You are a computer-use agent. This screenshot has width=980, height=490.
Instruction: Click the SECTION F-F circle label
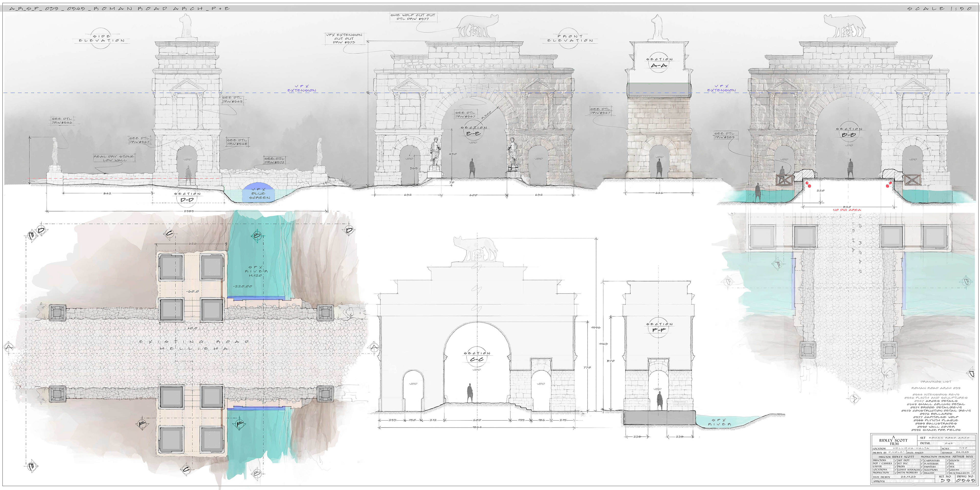pyautogui.click(x=659, y=327)
